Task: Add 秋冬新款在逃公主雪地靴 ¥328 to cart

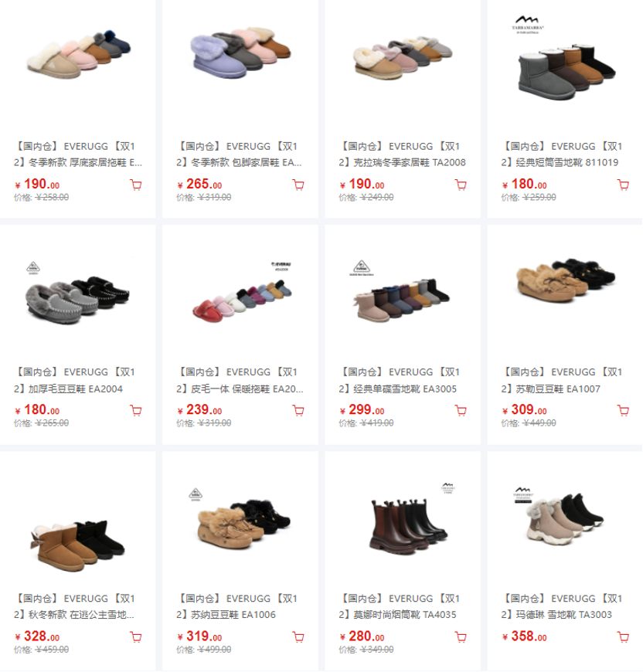Action: (x=136, y=637)
